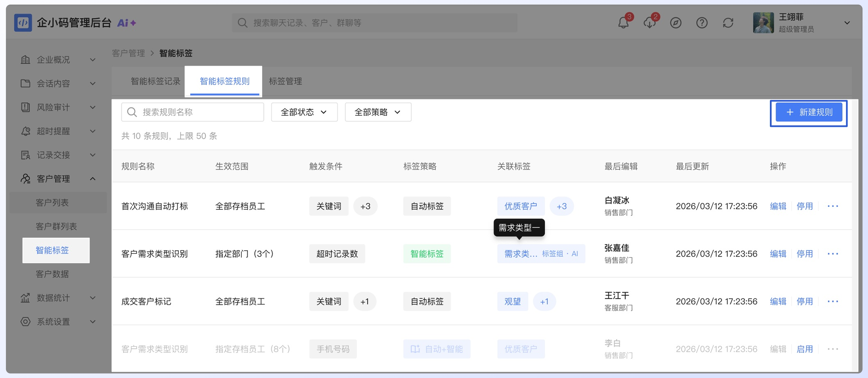
Task: Open the account dropdown arrow
Action: point(847,23)
